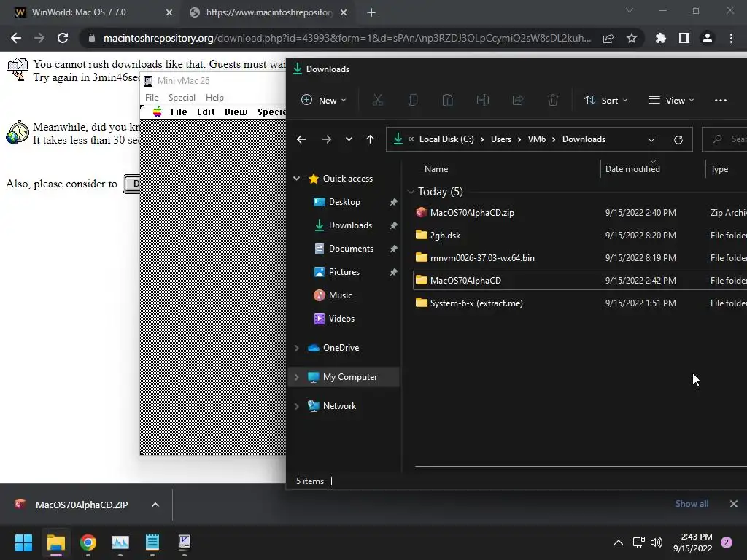The height and width of the screenshot is (560, 747).
Task: Open Chrome profile avatar icon
Action: [708, 38]
